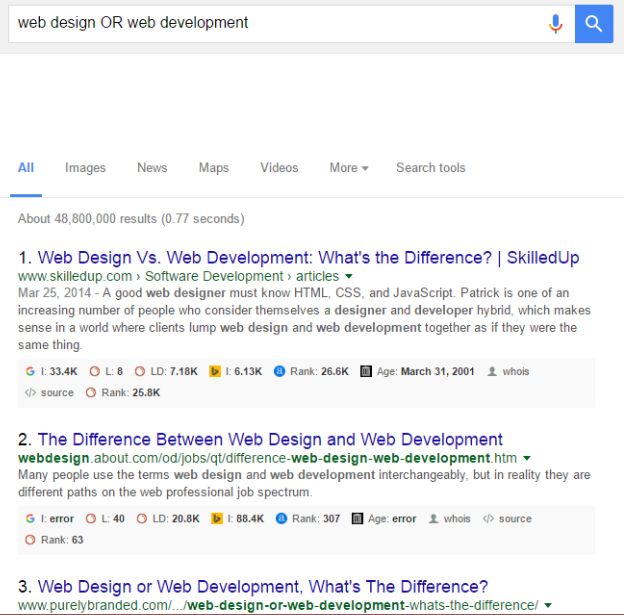Screen dimensions: 624x615
Task: Click the L: 8 links icon for skilledup
Action: 95,371
